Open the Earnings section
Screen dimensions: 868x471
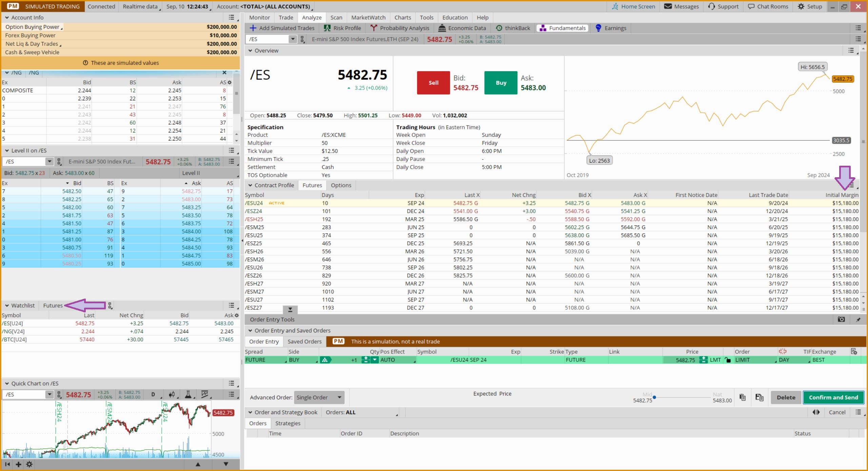611,28
